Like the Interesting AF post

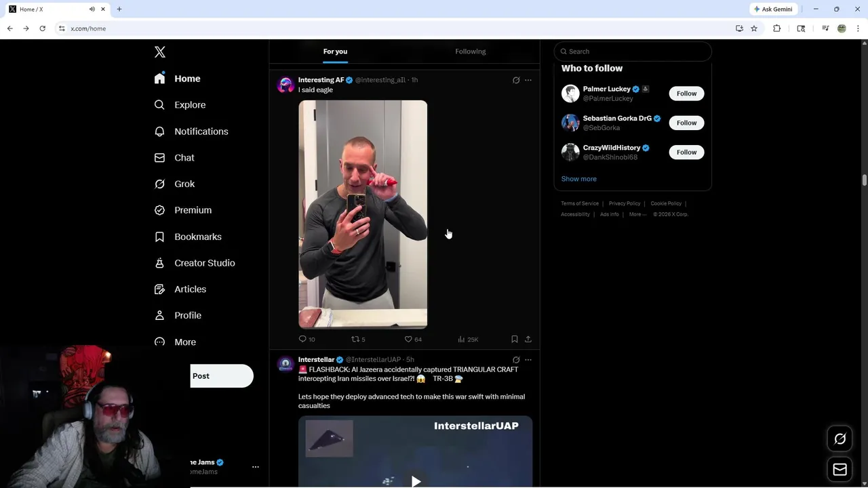pos(413,339)
